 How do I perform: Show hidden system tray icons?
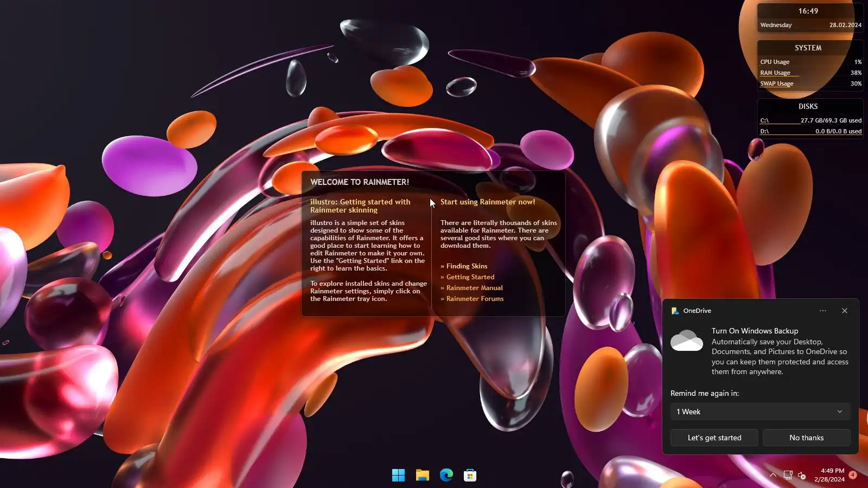(773, 476)
